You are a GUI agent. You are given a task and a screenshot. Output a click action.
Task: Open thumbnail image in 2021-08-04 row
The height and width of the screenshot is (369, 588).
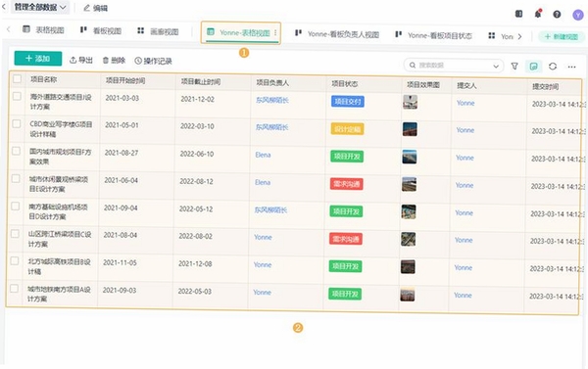408,240
